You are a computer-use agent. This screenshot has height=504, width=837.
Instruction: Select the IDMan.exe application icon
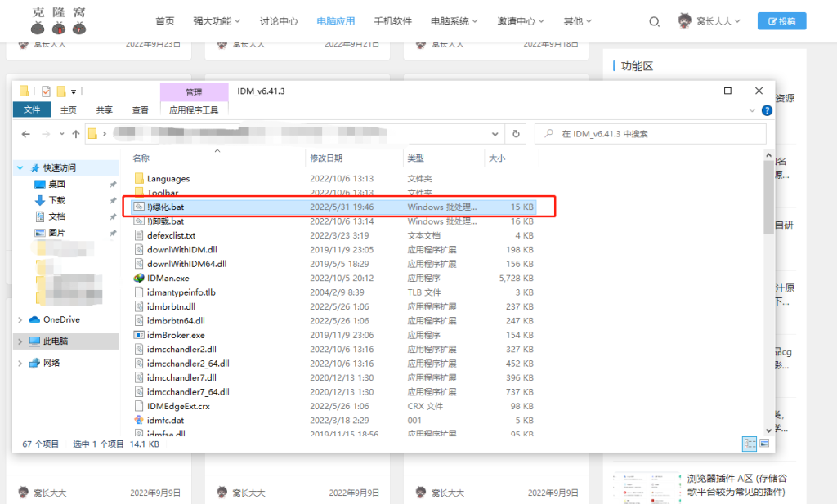139,278
